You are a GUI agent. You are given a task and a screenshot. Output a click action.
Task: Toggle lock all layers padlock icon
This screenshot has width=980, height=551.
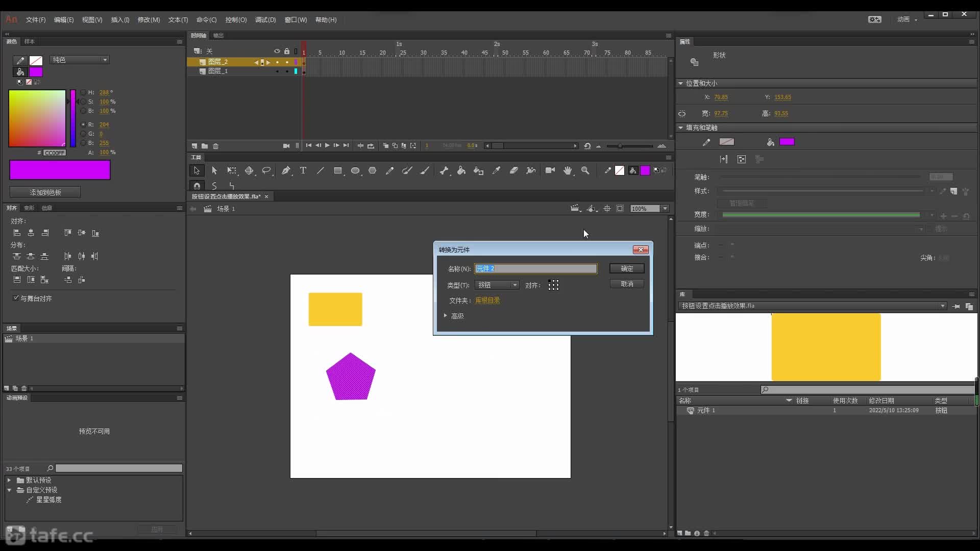click(x=287, y=51)
